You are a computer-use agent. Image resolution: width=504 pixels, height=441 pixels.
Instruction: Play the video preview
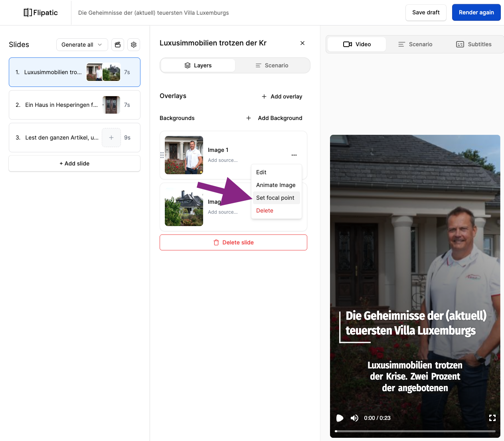(340, 418)
